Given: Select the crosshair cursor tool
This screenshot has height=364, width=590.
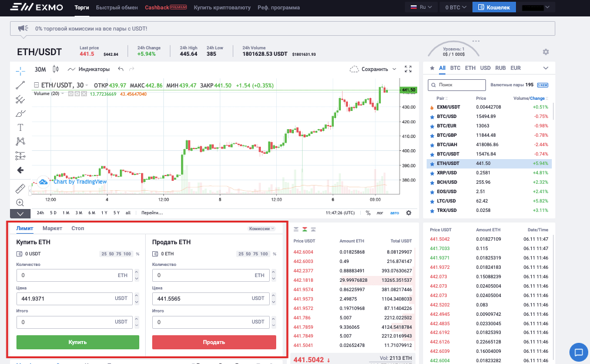Looking at the screenshot, I should point(21,70).
